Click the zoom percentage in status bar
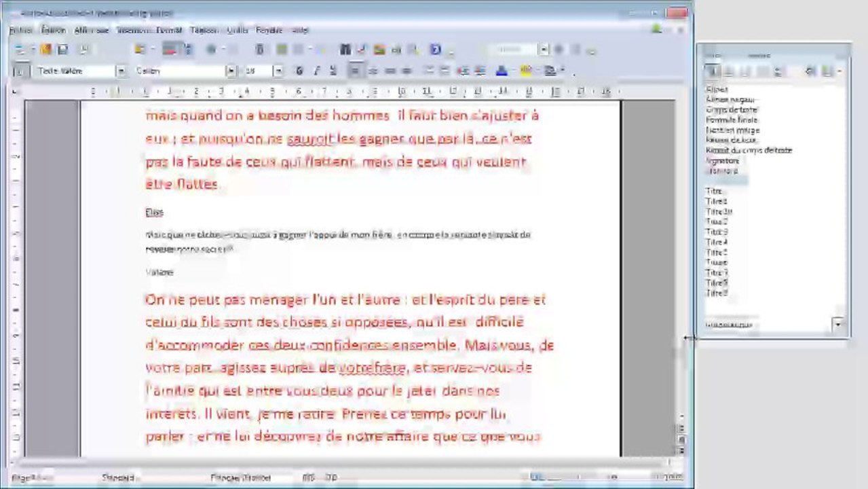This screenshot has height=489, width=868. pos(673,477)
